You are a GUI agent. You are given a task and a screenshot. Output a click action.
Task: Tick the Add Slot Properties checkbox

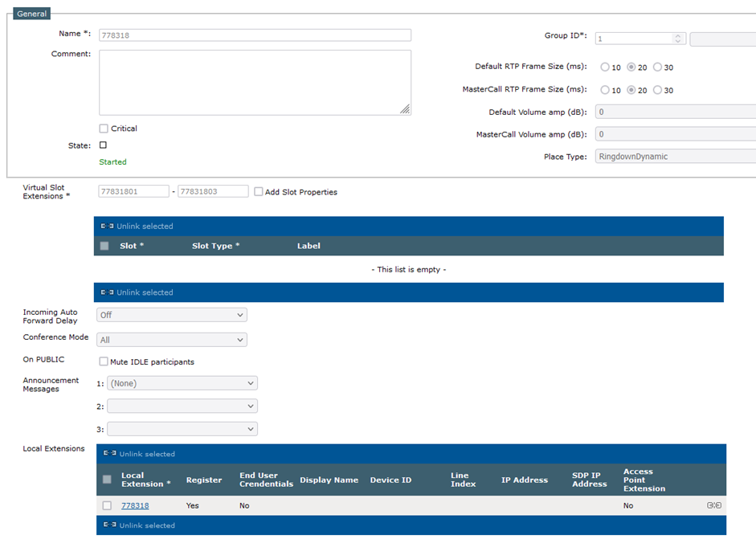[259, 191]
